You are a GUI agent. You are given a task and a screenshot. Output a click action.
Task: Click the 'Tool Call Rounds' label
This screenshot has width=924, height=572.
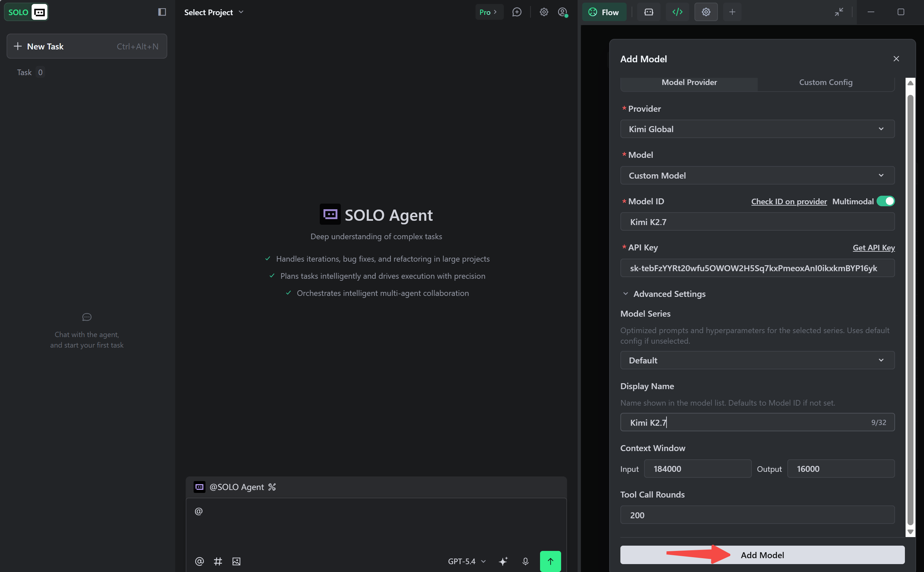pos(652,495)
